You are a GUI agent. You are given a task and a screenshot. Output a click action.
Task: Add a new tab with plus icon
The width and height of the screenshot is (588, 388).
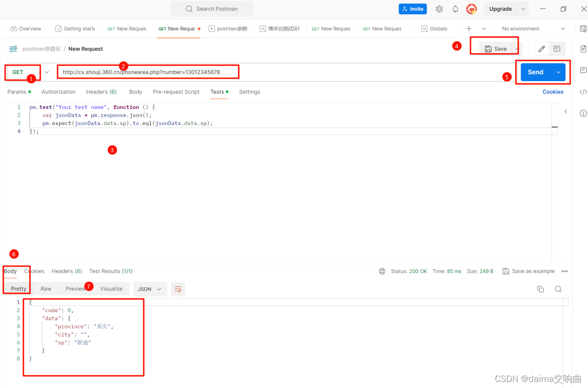pyautogui.click(x=469, y=29)
